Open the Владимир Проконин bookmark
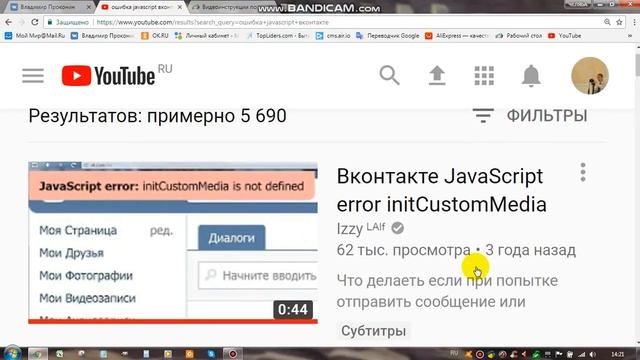640x360 pixels. coord(102,36)
